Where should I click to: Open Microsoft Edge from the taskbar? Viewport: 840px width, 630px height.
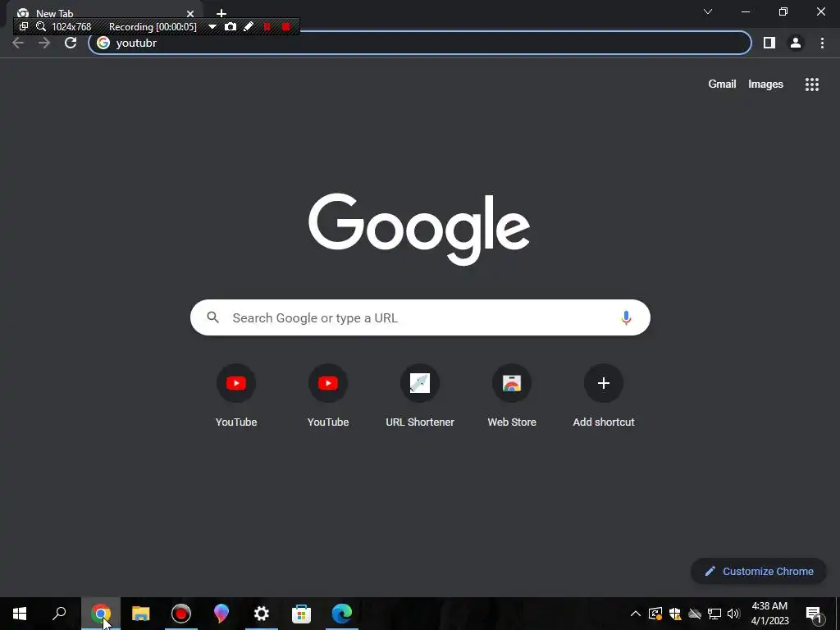click(x=342, y=614)
